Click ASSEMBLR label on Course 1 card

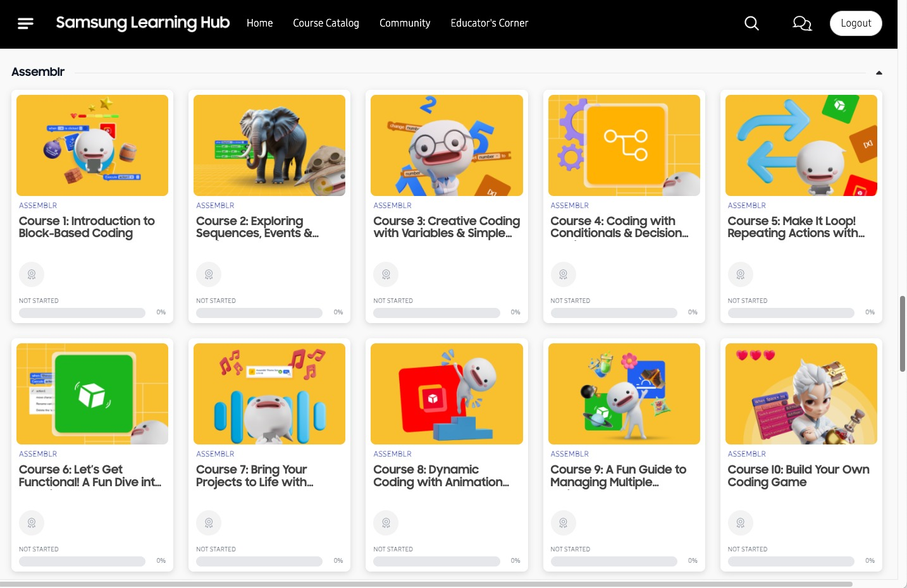[38, 205]
